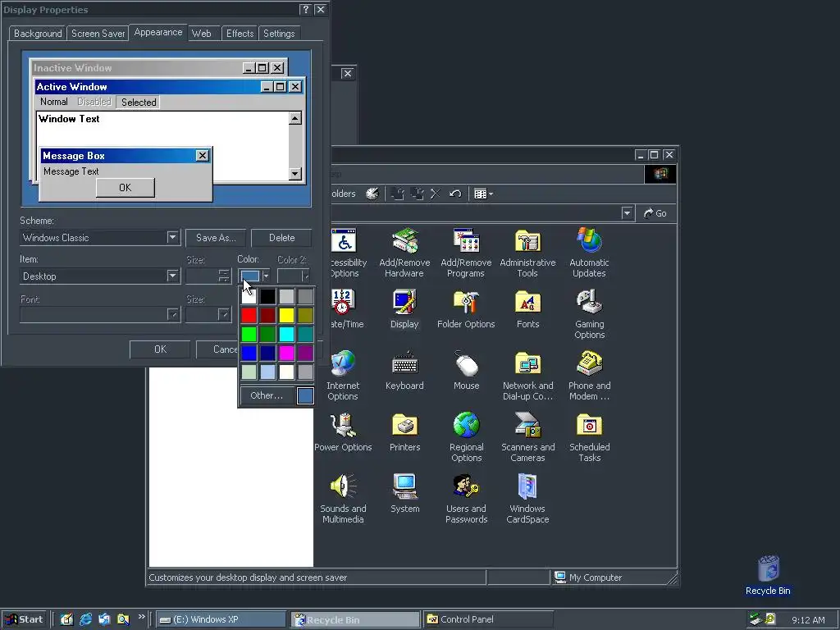
Task: Open Users and Passwords icon
Action: tap(466, 499)
